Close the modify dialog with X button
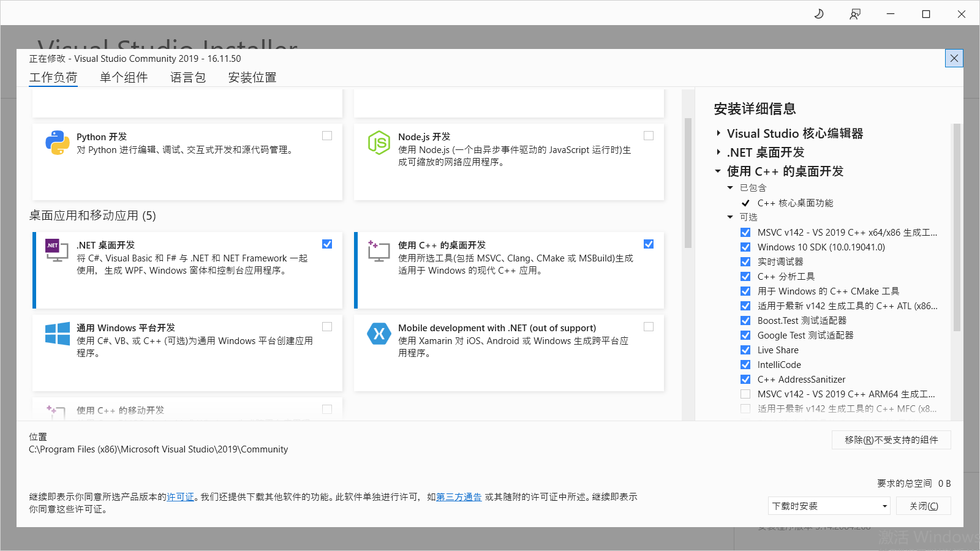 tap(954, 58)
